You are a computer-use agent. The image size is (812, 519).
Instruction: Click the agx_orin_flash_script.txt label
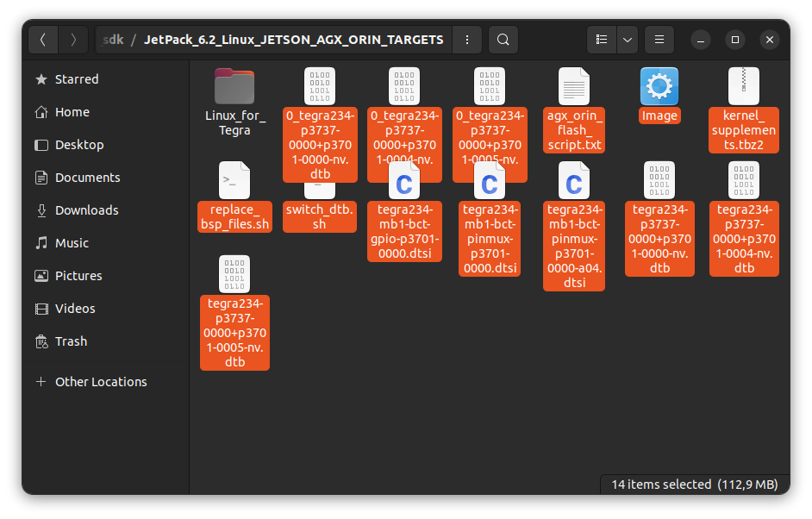pyautogui.click(x=574, y=130)
